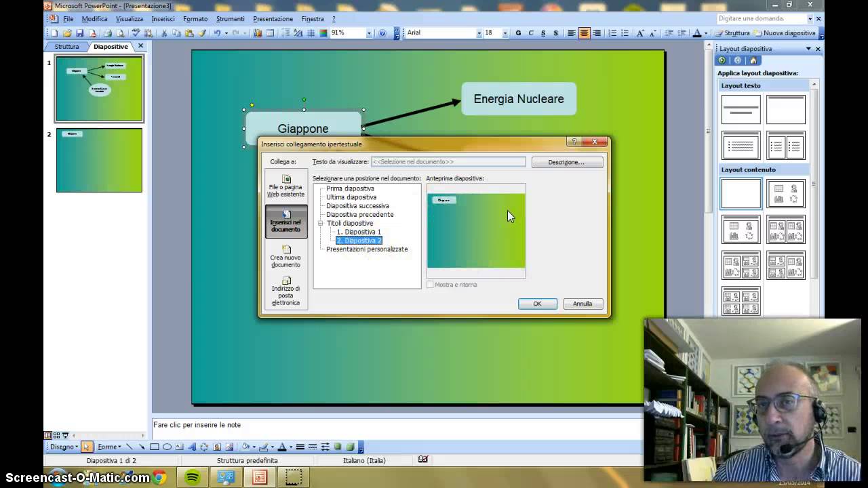The image size is (868, 488).
Task: Select the Arrow tool in drawing toolbar
Action: point(142,447)
